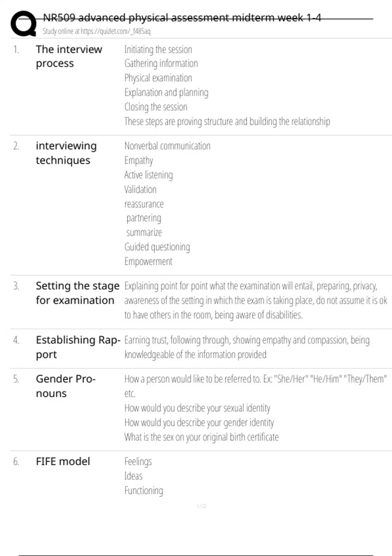Select the term 'The interview process'
Screen dimensions: 392x556
click(x=69, y=56)
